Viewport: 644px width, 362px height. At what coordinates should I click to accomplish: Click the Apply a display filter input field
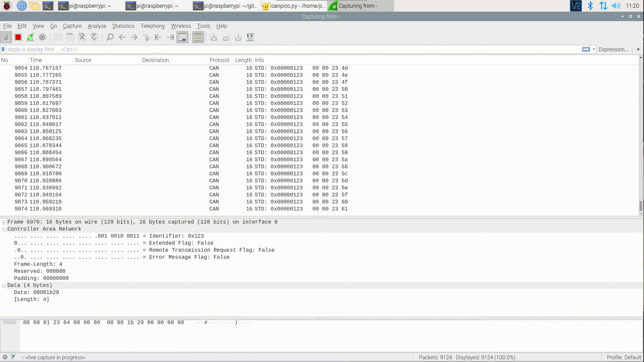(x=291, y=49)
